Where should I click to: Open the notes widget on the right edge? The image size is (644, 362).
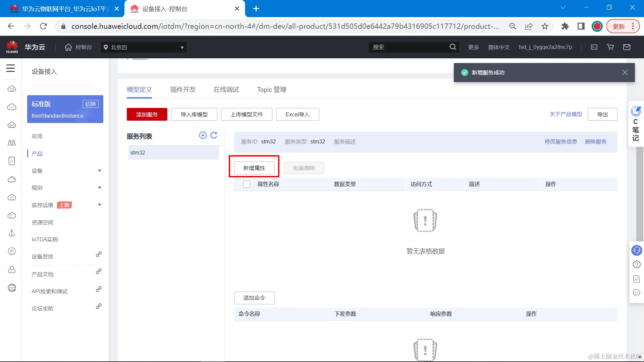pos(636,124)
